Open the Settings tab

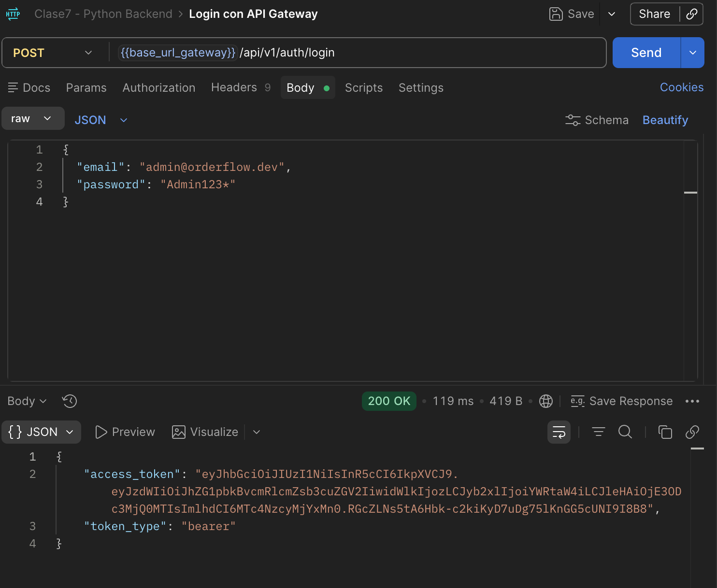(x=421, y=88)
